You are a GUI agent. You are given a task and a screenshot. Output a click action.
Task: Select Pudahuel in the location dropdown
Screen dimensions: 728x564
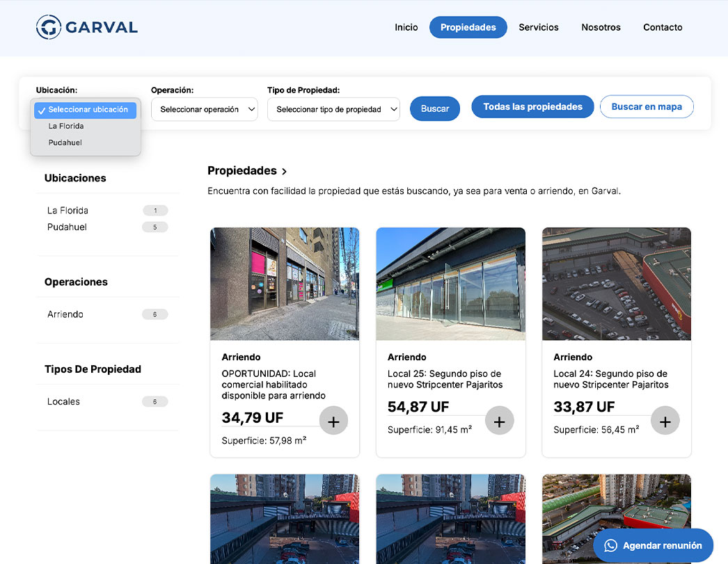click(x=86, y=143)
